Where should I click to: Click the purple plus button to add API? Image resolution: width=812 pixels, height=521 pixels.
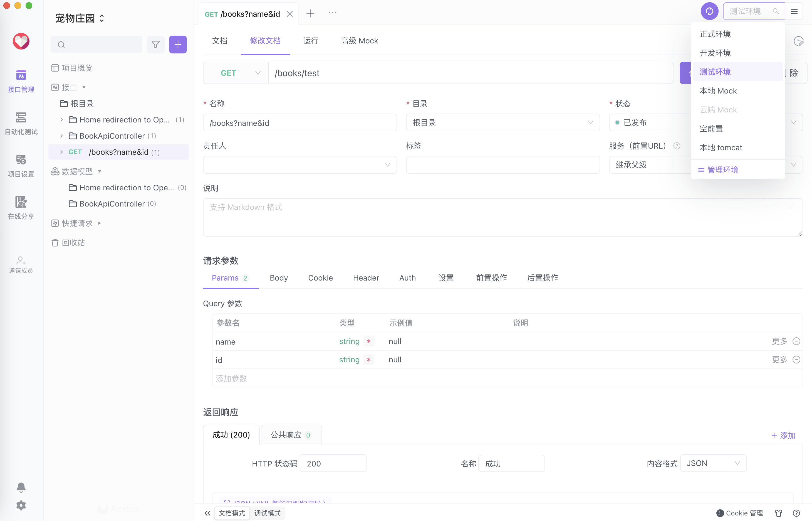click(x=178, y=44)
